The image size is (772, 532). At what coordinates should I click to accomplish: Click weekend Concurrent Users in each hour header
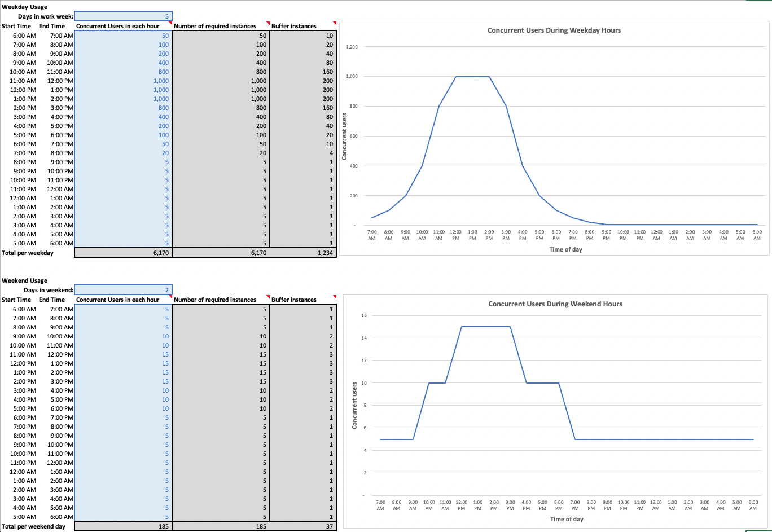tap(117, 300)
